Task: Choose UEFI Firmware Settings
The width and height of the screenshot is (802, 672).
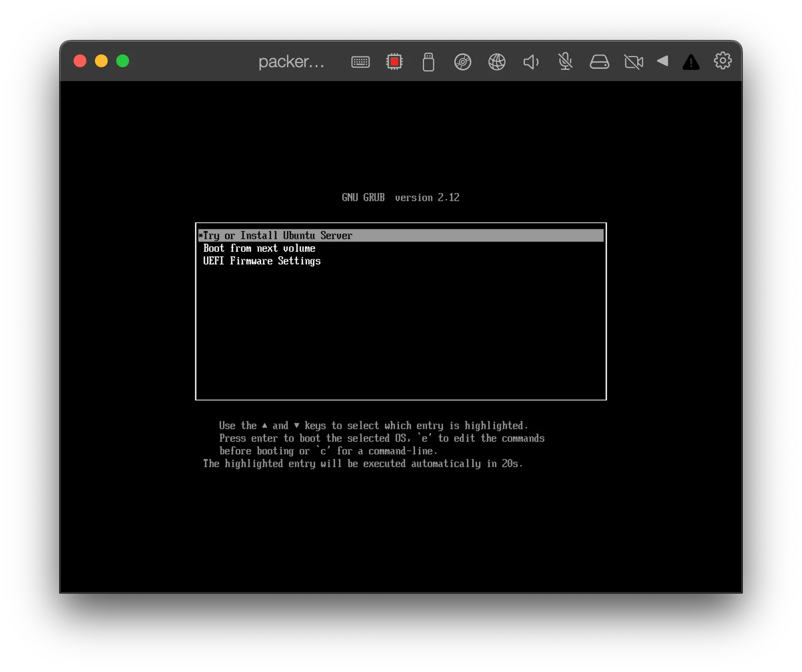Action: click(262, 261)
